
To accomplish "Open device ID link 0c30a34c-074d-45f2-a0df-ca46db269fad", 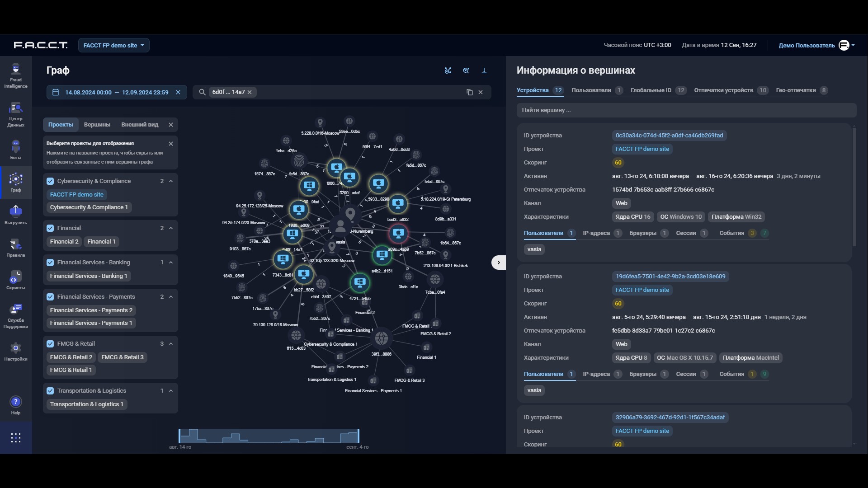I will (x=669, y=136).
